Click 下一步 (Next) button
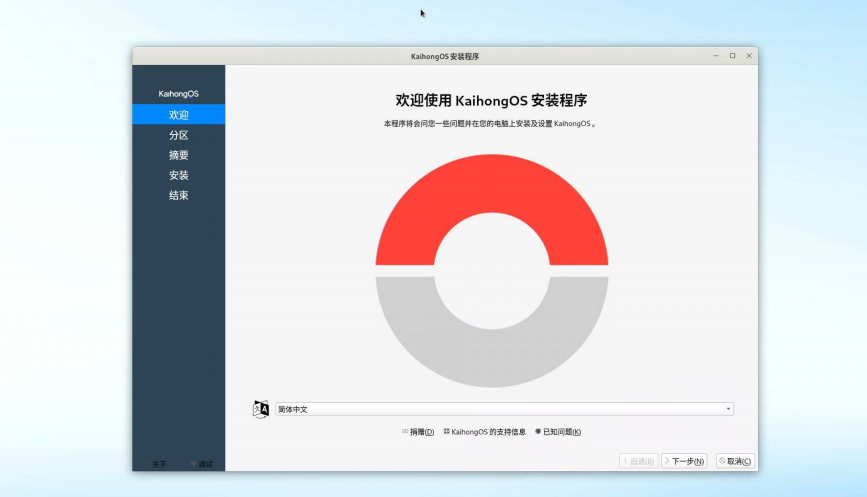Image resolution: width=867 pixels, height=497 pixels. coord(684,461)
